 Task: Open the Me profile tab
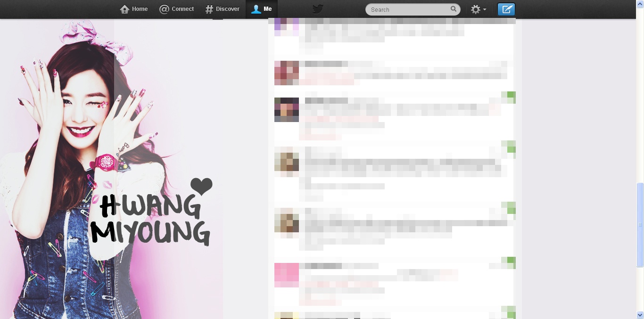tap(262, 9)
